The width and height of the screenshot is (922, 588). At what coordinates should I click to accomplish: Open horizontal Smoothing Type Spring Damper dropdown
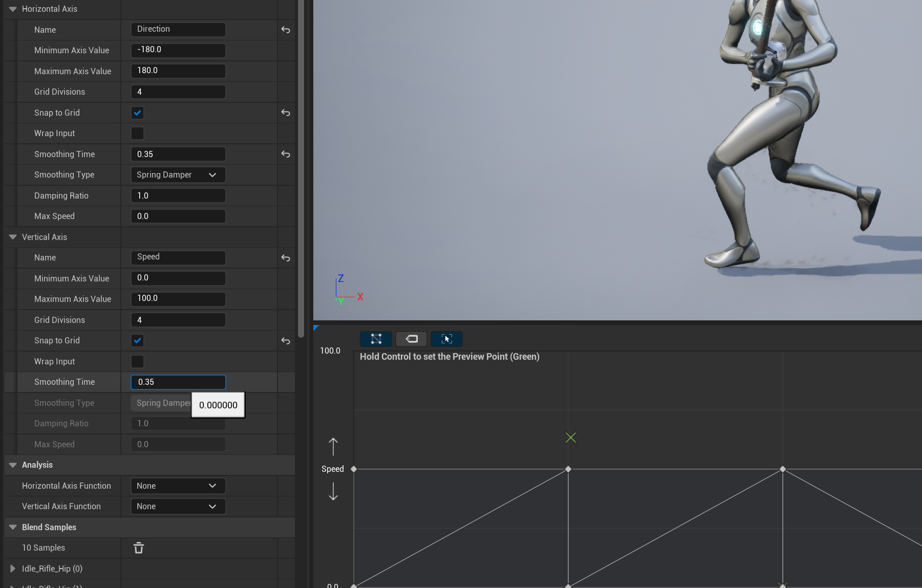[x=178, y=175]
